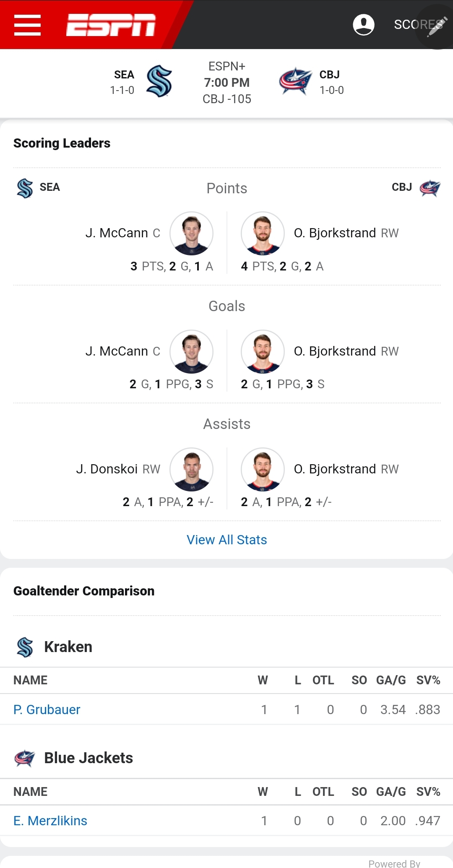Open the View All Stats link

tap(226, 540)
